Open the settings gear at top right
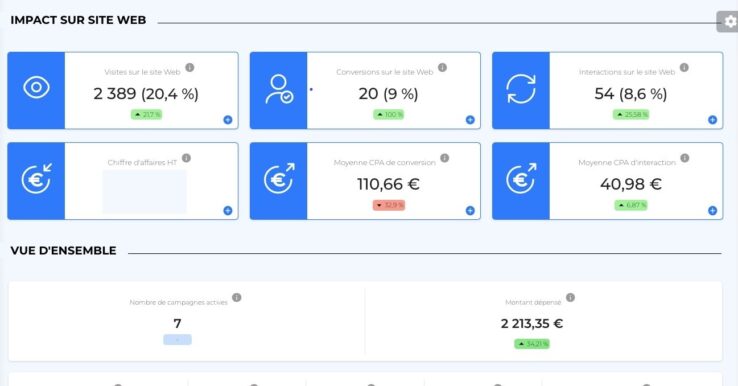This screenshot has height=386, width=738. point(729,22)
